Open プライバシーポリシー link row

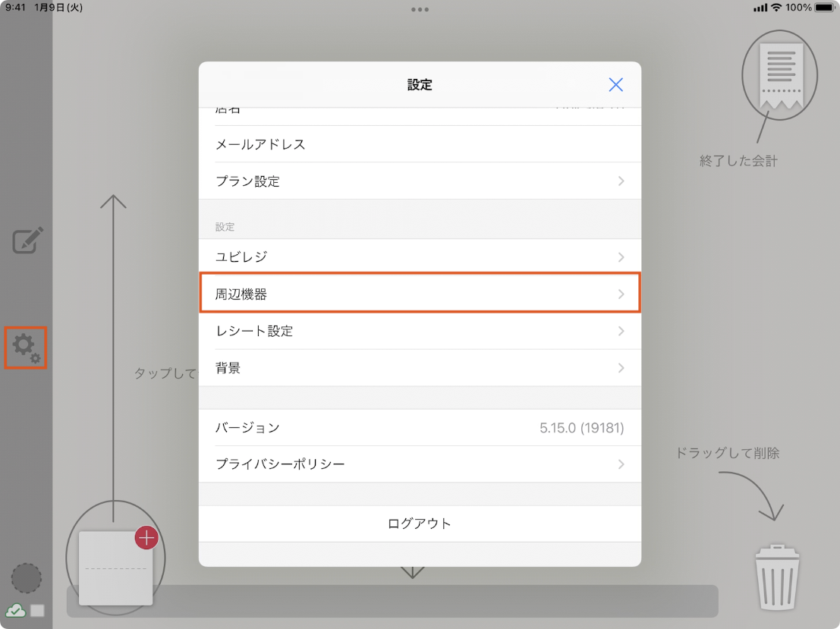click(420, 464)
